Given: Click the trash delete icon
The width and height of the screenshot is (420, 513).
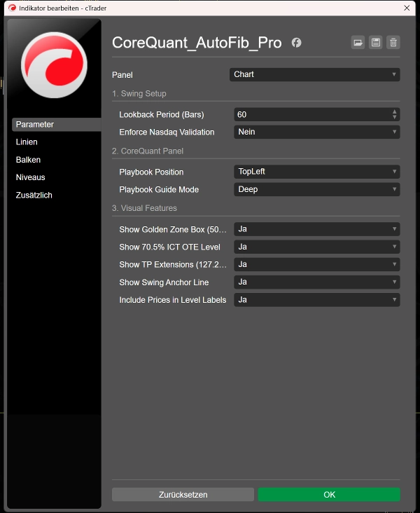Looking at the screenshot, I should coord(393,43).
